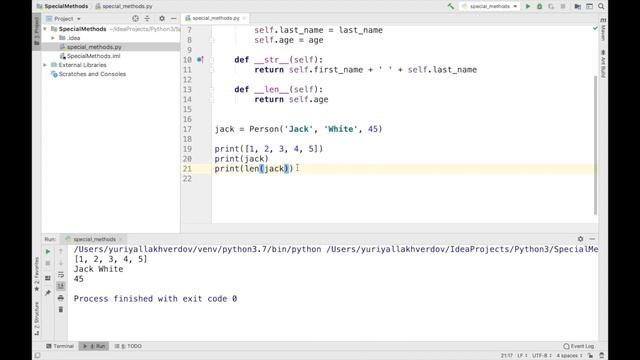Click the editor vertical scrollbar
The image size is (640, 360).
tap(596, 145)
